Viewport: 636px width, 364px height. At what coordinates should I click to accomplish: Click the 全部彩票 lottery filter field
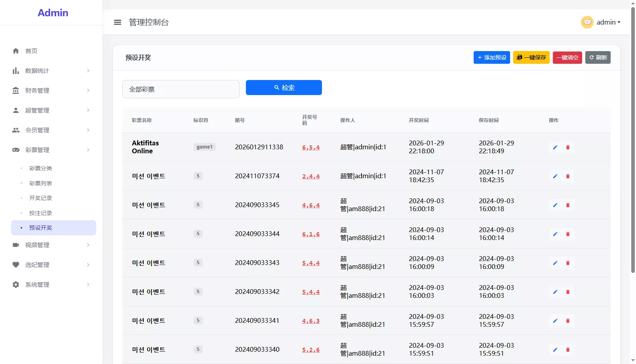pyautogui.click(x=181, y=89)
